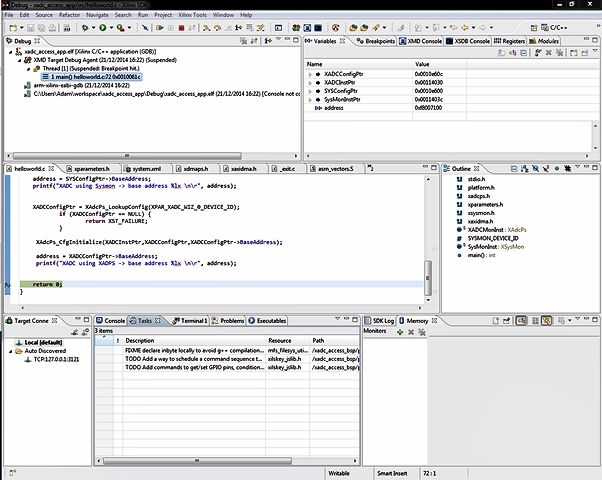Switch to the SDK Log tab

coord(379,321)
